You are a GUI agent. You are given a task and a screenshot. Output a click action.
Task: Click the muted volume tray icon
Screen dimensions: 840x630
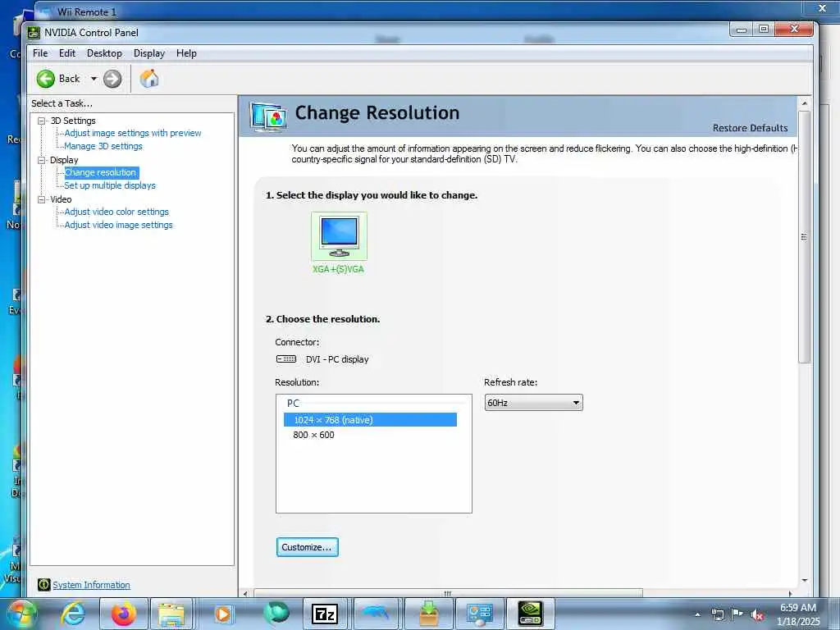point(757,615)
